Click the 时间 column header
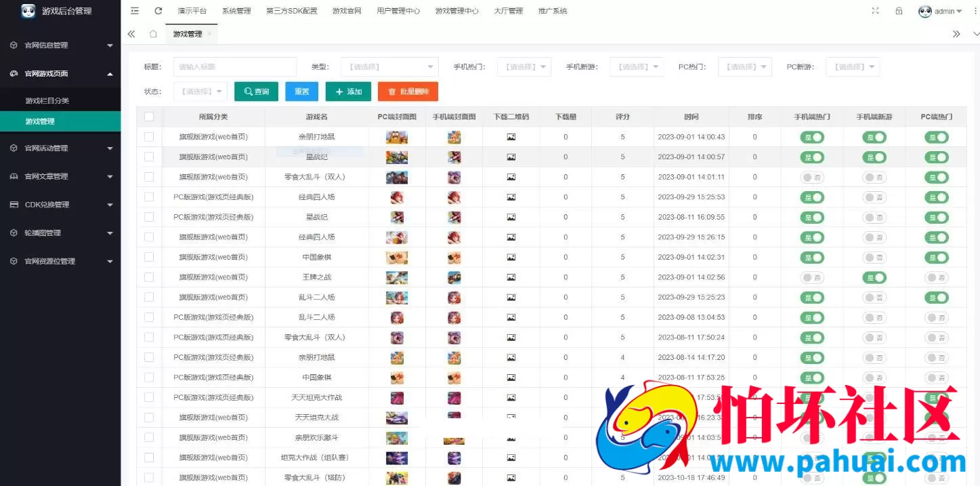The width and height of the screenshot is (980, 486). (691, 117)
